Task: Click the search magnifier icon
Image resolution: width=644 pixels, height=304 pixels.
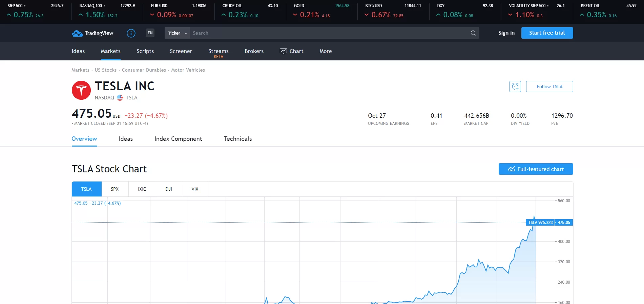Action: click(x=473, y=33)
